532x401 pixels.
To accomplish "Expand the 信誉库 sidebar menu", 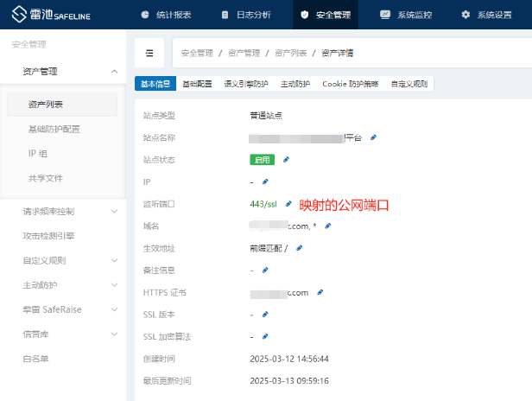I will tap(115, 334).
